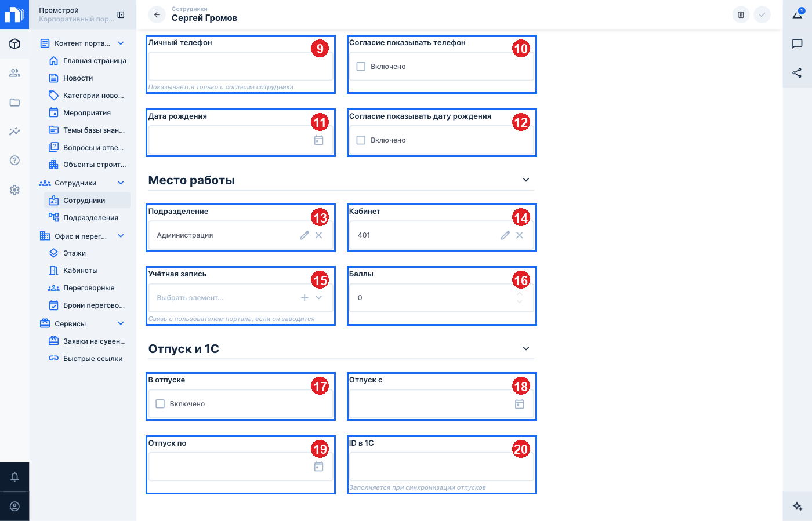Click the notifications bell at bottom left
812x521 pixels.
click(14, 477)
